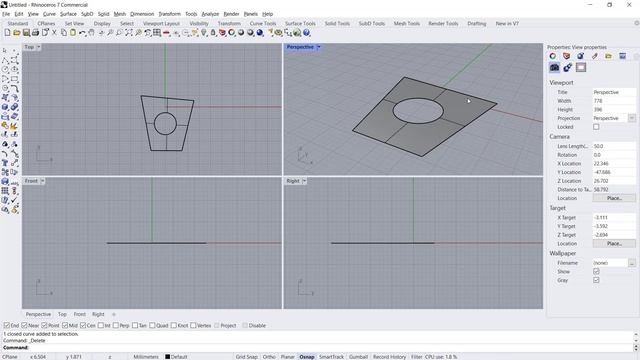Image resolution: width=640 pixels, height=360 pixels.
Task: Open the Analyze menu
Action: tap(210, 14)
